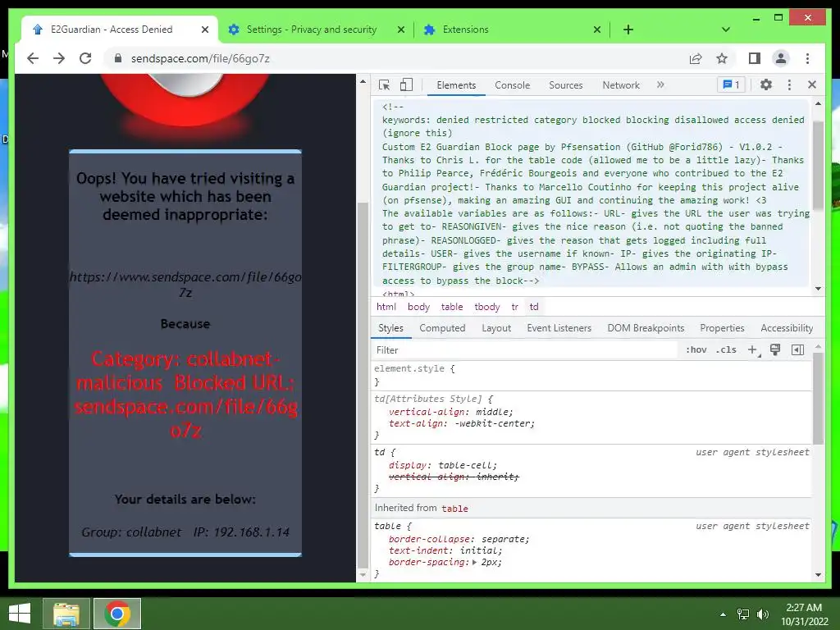Click Chrome icon in taskbar
This screenshot has height=630, width=840.
point(117,614)
